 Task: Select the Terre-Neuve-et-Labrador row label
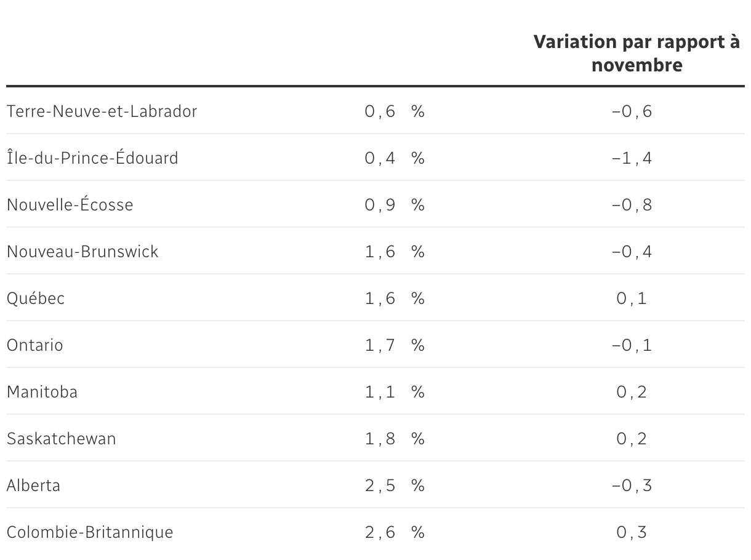[x=102, y=111]
